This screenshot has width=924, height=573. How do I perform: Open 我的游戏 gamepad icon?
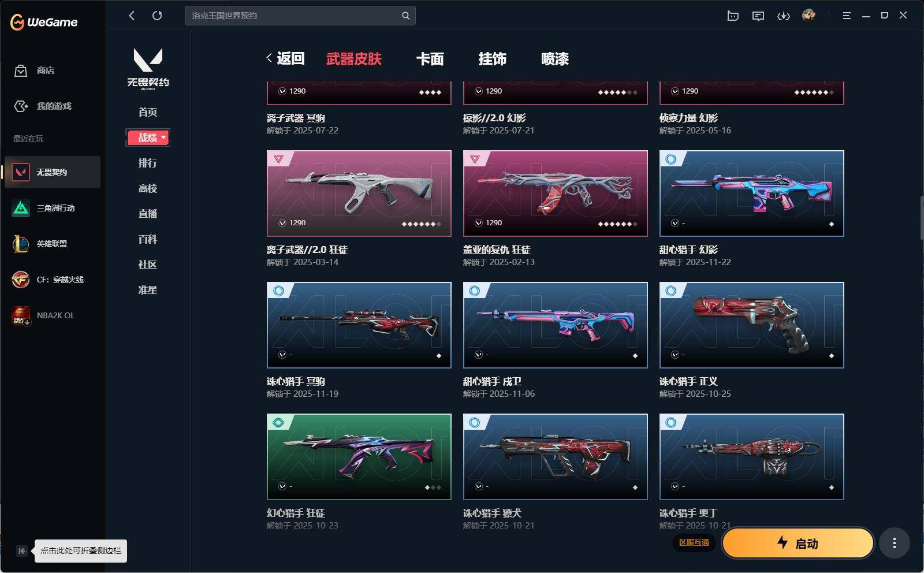coord(21,106)
